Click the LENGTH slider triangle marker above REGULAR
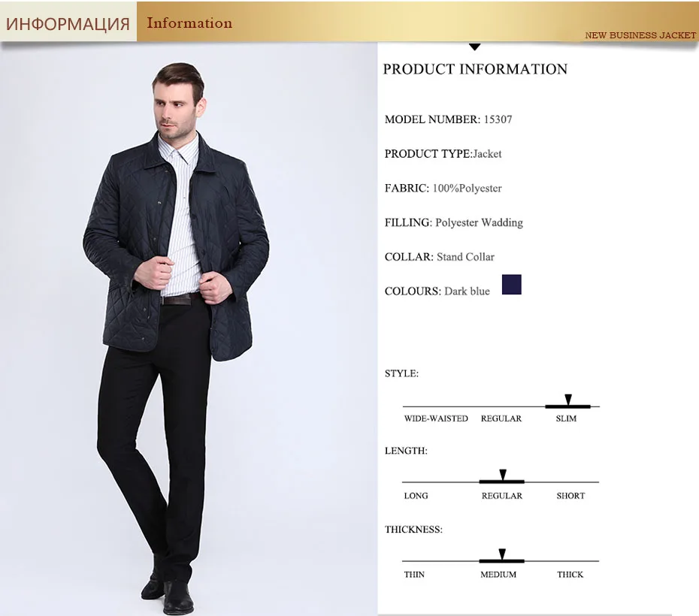Screen dimensions: 699x616 click(x=503, y=474)
